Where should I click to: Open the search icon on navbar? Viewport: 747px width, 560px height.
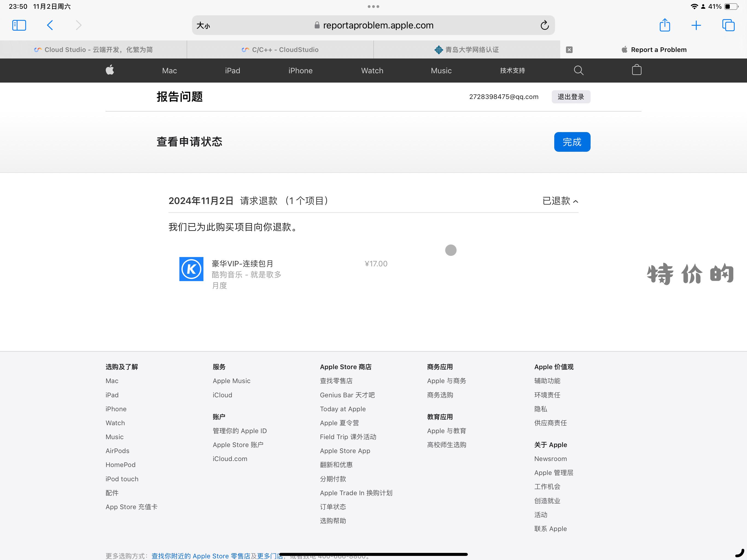[579, 70]
